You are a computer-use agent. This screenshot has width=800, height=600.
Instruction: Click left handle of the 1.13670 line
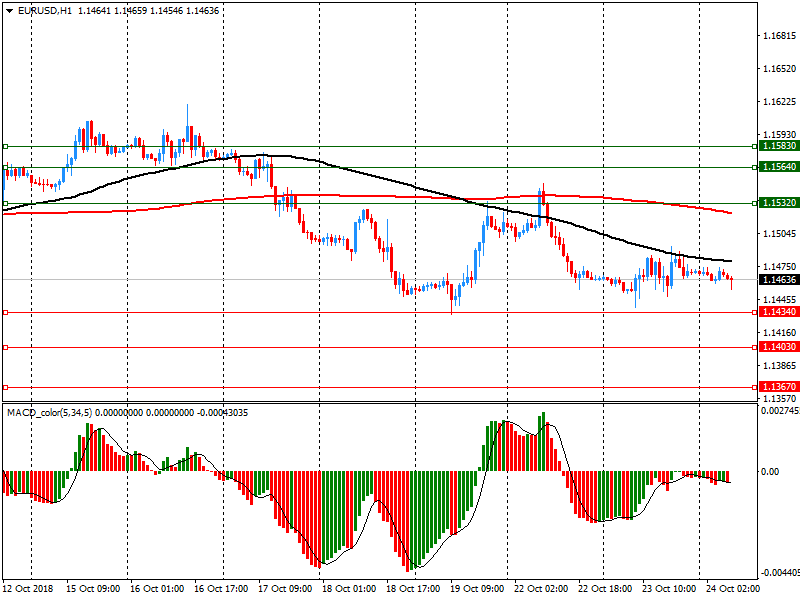click(x=6, y=387)
